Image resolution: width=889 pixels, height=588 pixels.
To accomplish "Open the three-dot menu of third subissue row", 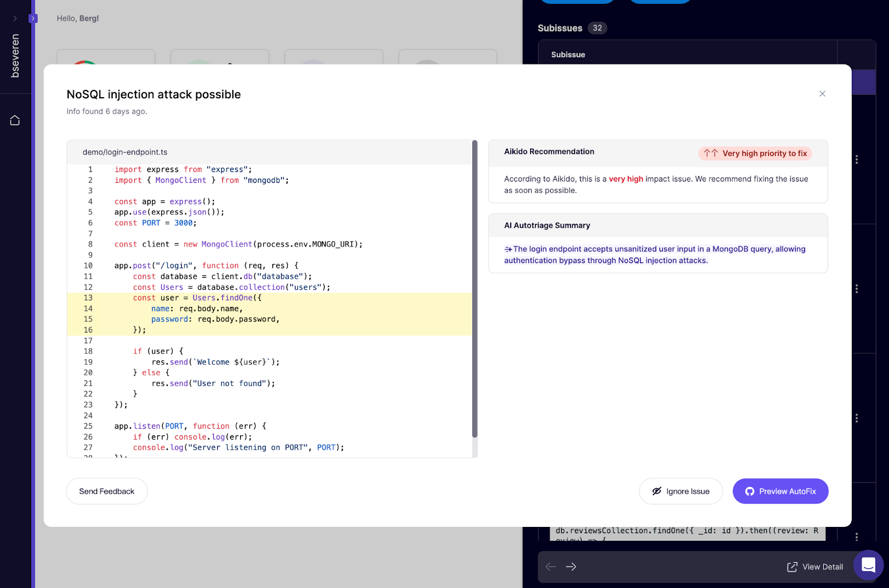I will [856, 418].
